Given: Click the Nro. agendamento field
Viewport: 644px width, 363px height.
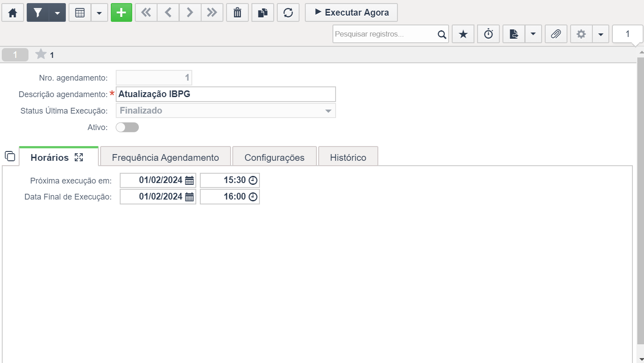Looking at the screenshot, I should tap(154, 78).
